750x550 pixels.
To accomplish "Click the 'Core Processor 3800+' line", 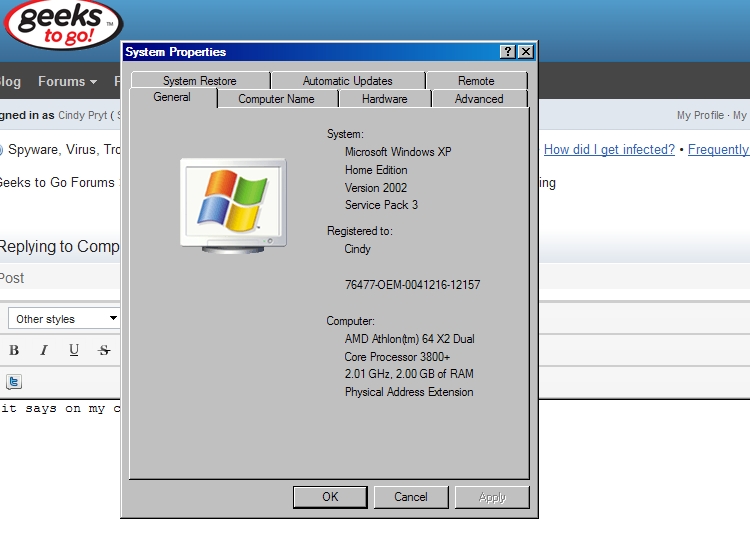I will pos(397,357).
